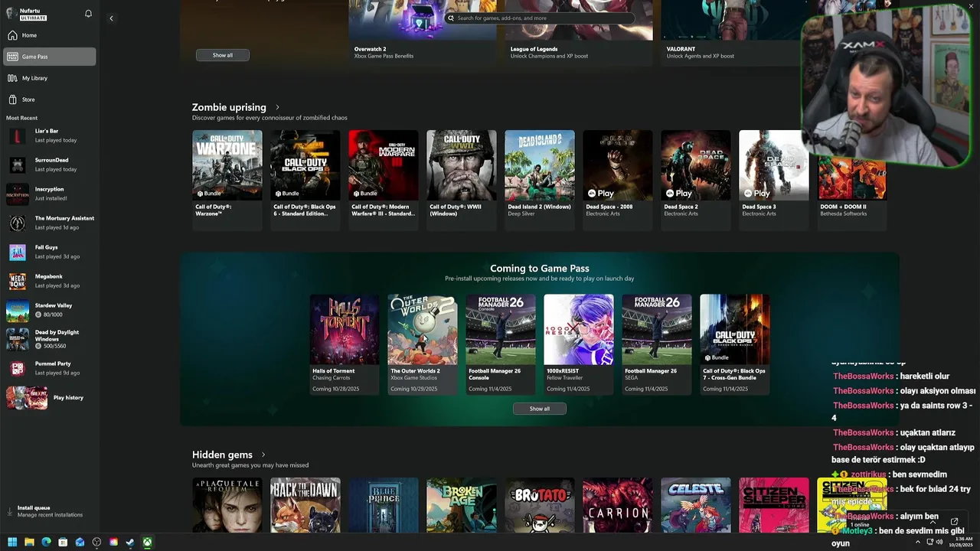
Task: Expand the Hidden gems section chevron
Action: point(263,455)
